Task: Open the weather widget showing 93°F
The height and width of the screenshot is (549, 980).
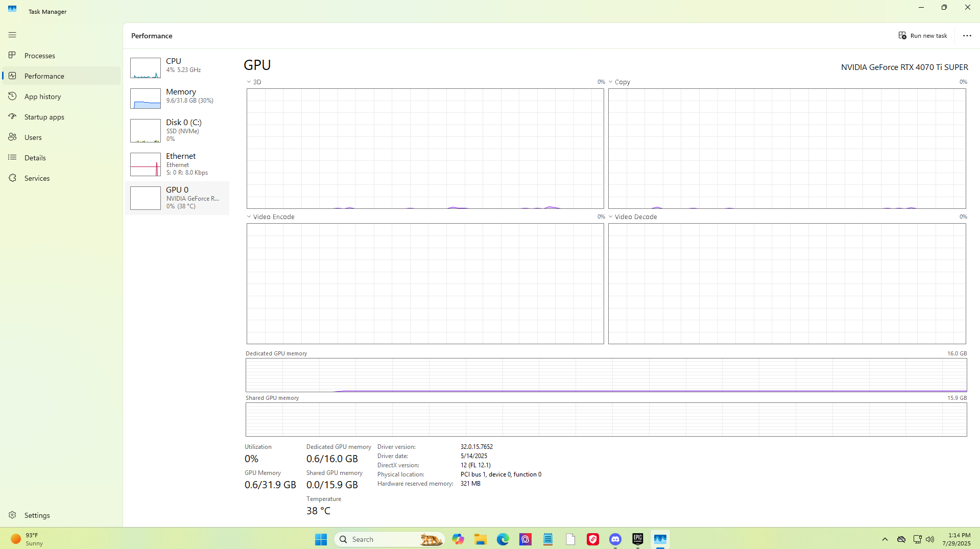Action: (28, 539)
